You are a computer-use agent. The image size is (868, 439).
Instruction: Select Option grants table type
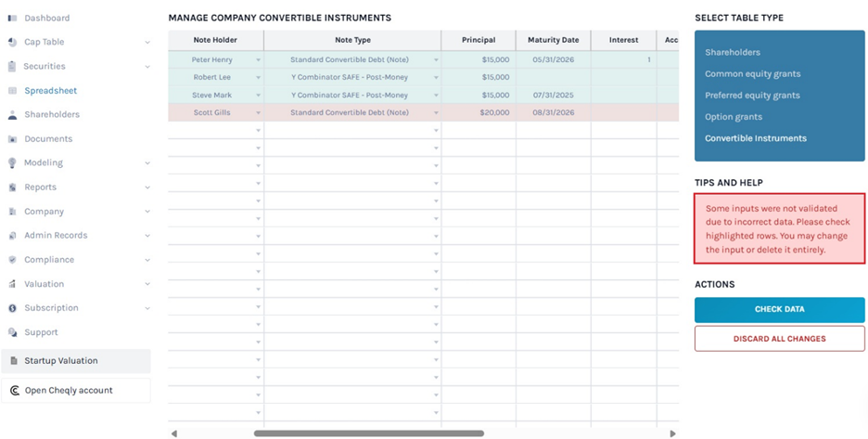(x=733, y=117)
